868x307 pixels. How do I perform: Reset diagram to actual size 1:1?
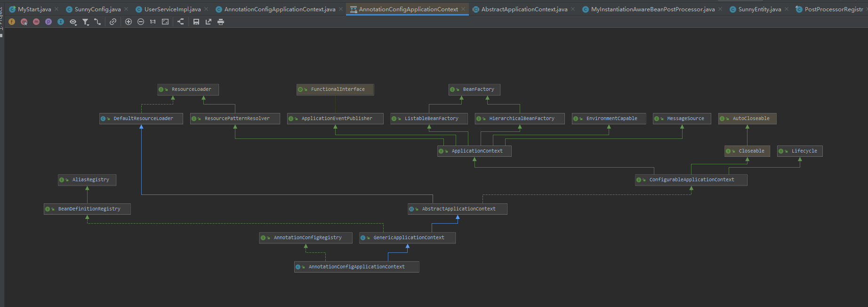pyautogui.click(x=153, y=22)
